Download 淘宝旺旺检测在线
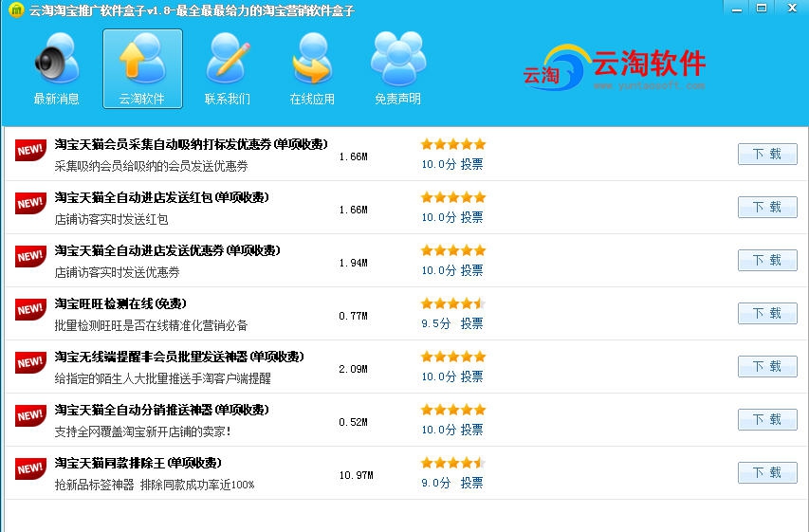The height and width of the screenshot is (532, 809). click(x=767, y=313)
